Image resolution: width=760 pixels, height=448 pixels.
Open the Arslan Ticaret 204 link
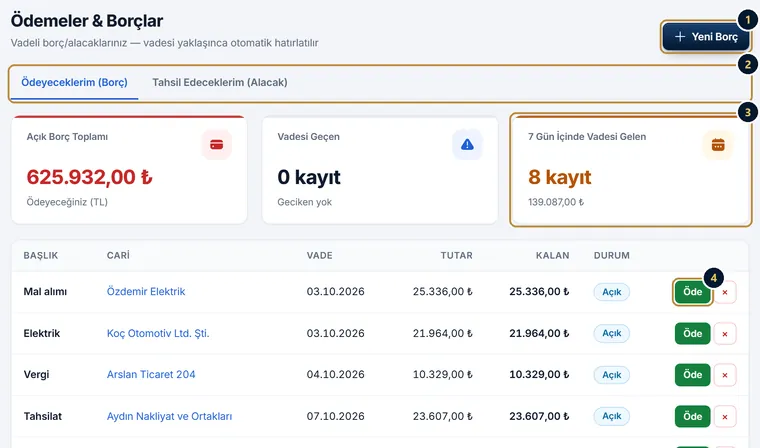[151, 374]
